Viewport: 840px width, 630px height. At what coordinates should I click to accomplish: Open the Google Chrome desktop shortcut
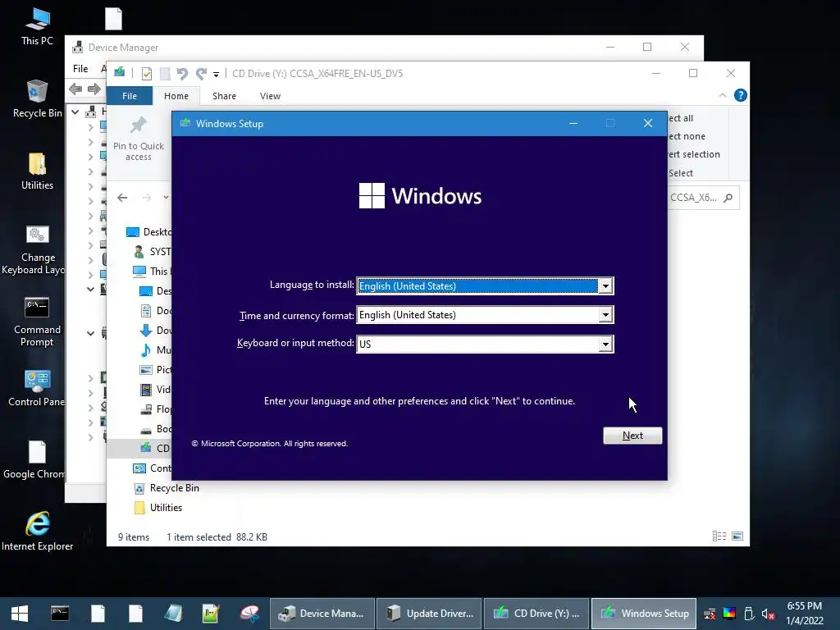(x=35, y=459)
